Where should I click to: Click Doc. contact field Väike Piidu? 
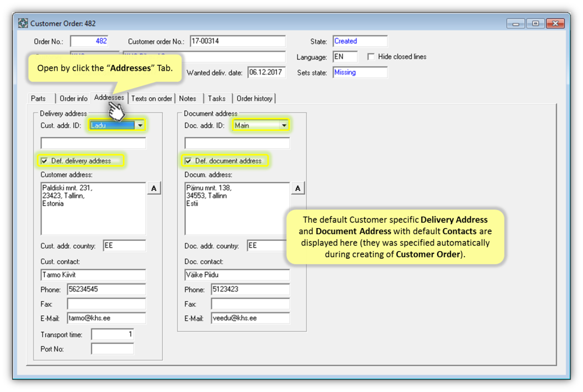pyautogui.click(x=237, y=275)
